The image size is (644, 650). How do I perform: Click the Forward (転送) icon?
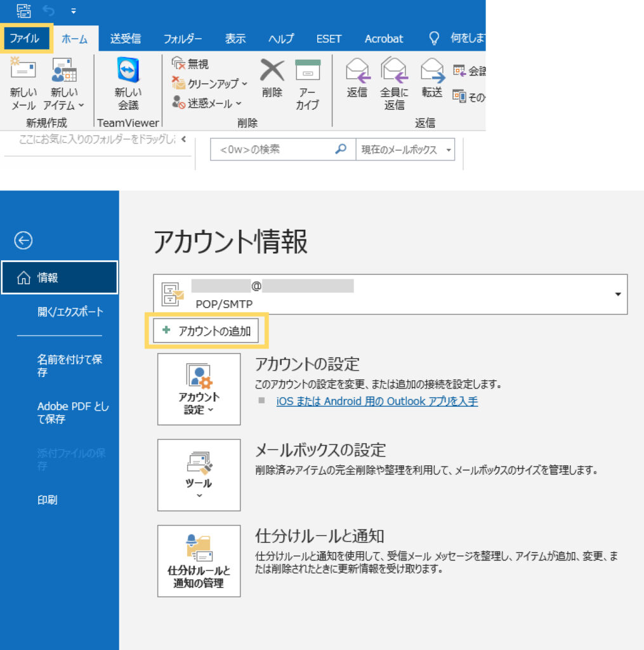(432, 70)
